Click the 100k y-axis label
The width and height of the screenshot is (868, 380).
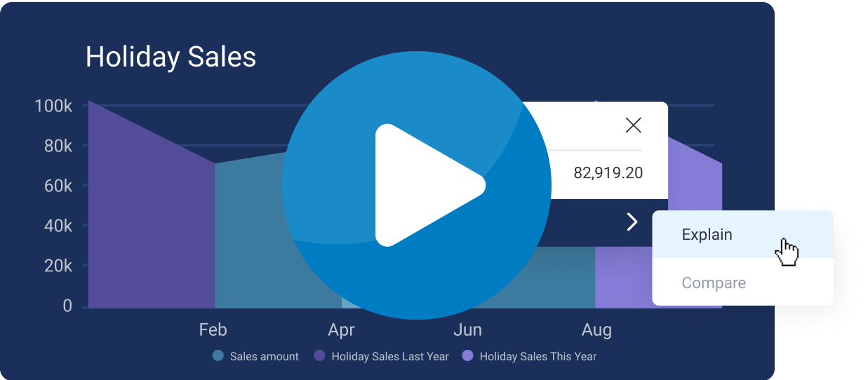click(53, 106)
